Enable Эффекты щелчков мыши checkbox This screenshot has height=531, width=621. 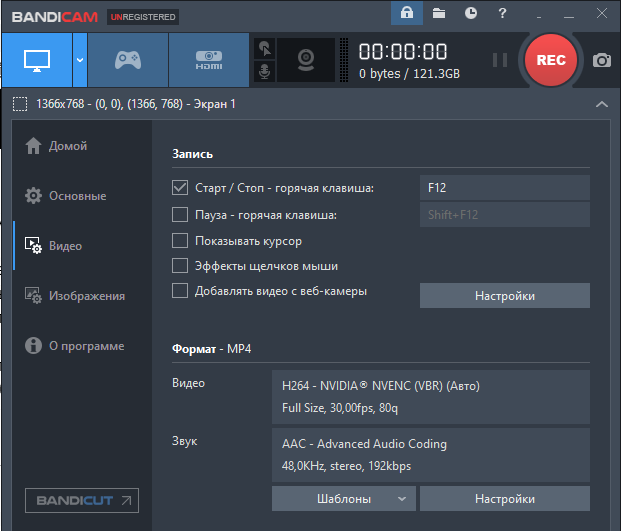click(180, 266)
